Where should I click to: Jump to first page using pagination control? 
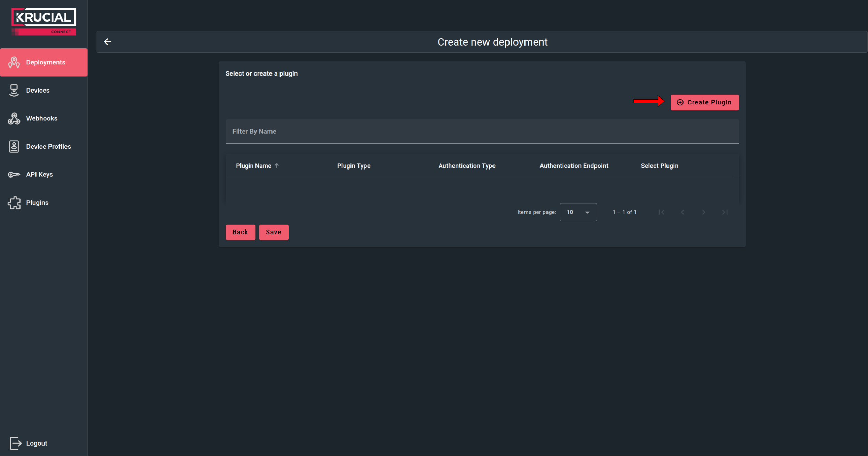(662, 212)
